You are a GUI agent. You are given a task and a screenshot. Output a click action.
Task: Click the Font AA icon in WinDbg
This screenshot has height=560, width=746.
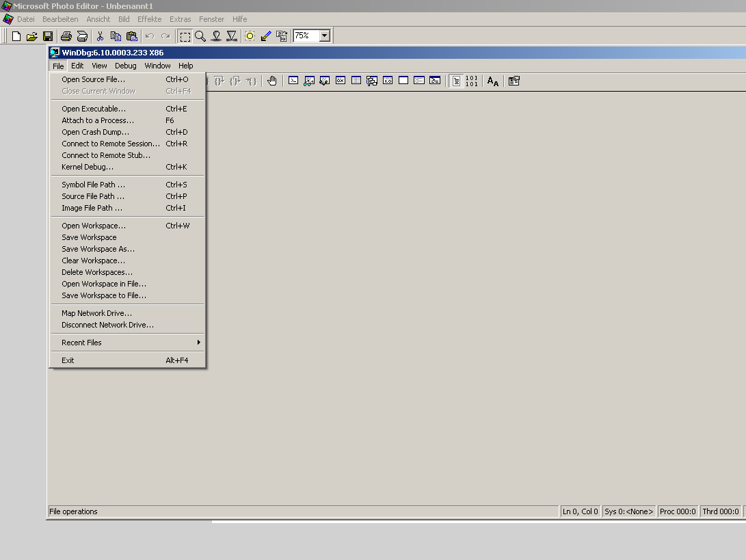click(493, 81)
